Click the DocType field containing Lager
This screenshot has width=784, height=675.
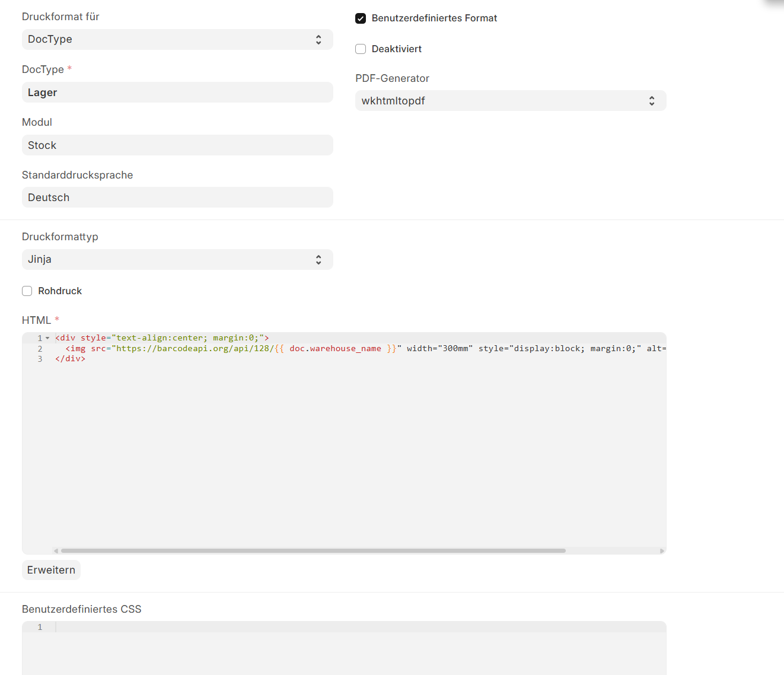coord(177,93)
